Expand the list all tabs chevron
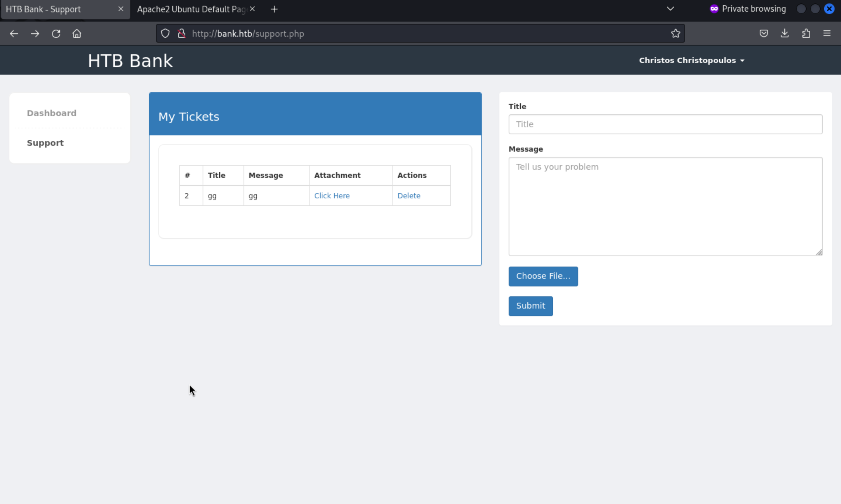This screenshot has height=504, width=841. [670, 9]
